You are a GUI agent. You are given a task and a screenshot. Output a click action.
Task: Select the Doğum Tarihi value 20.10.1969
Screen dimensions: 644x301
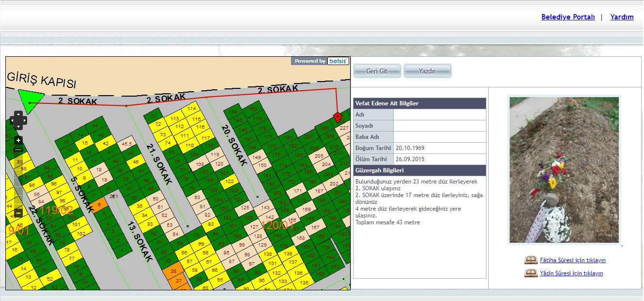coord(410,148)
